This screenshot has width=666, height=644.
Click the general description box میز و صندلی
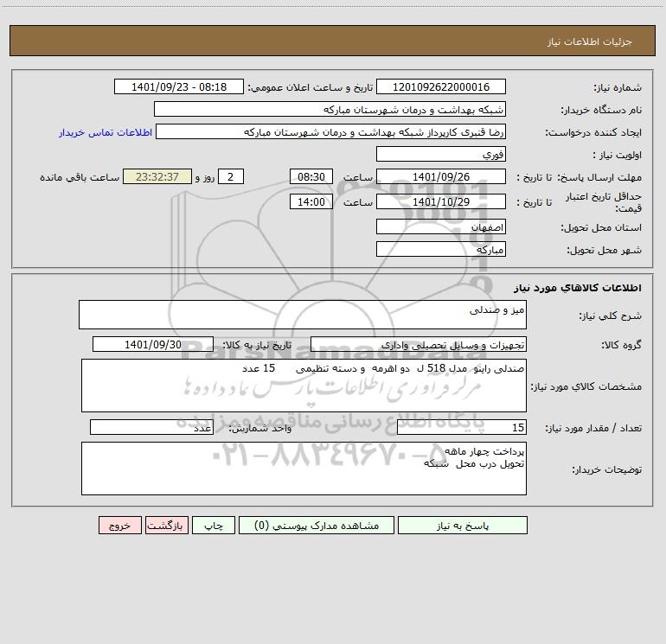click(303, 315)
